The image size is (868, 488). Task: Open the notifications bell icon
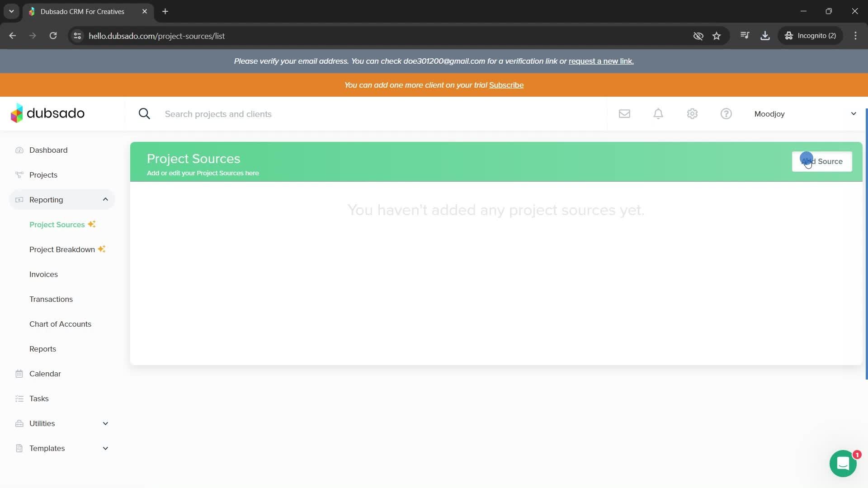point(658,114)
